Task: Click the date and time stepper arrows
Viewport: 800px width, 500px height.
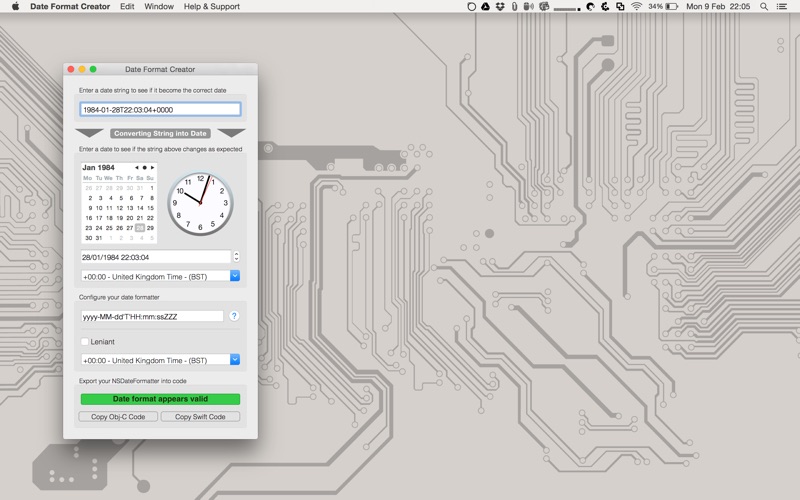Action: [x=236, y=257]
